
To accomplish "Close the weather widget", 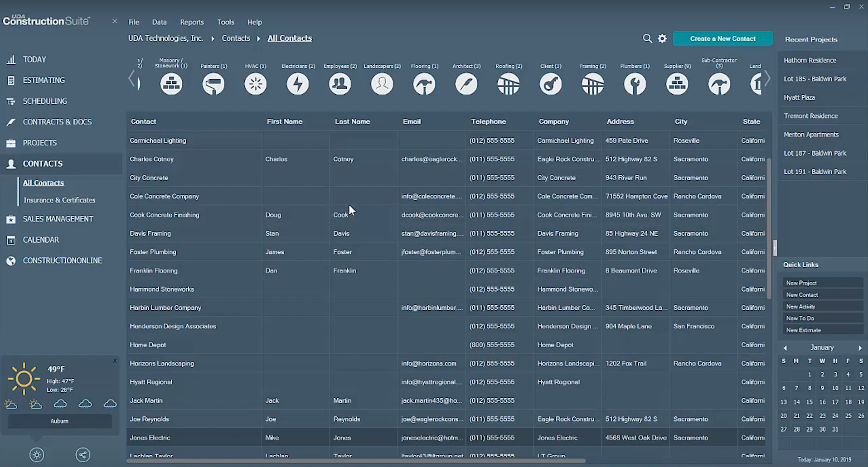I will [x=115, y=361].
